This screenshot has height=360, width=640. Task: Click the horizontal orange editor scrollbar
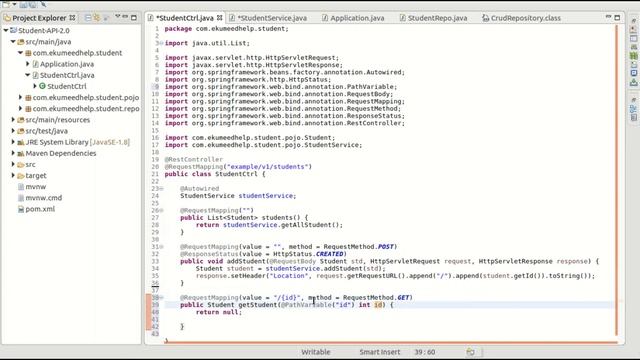point(391,342)
